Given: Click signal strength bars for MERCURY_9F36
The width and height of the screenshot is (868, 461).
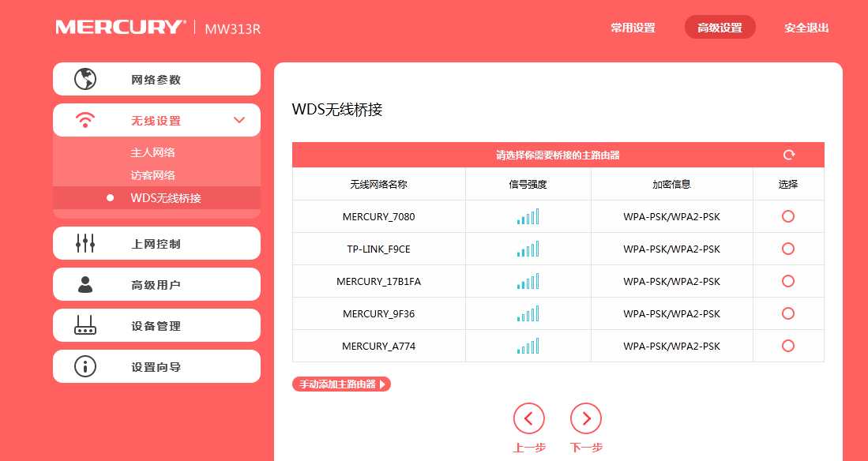Looking at the screenshot, I should click(x=528, y=314).
